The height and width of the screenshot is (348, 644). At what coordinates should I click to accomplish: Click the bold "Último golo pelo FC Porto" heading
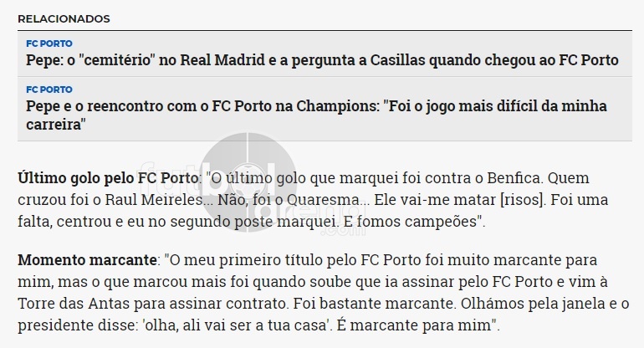(108, 178)
